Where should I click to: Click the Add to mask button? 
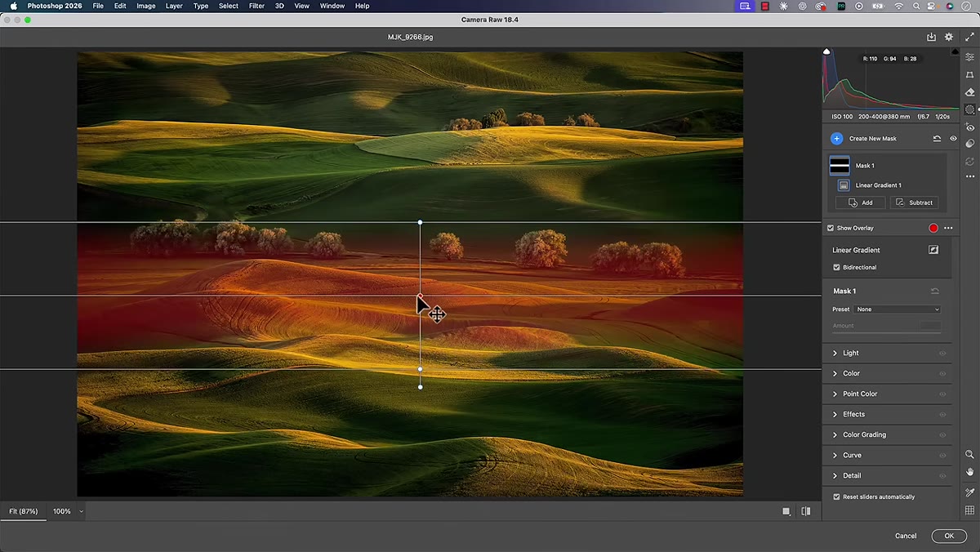(x=861, y=203)
